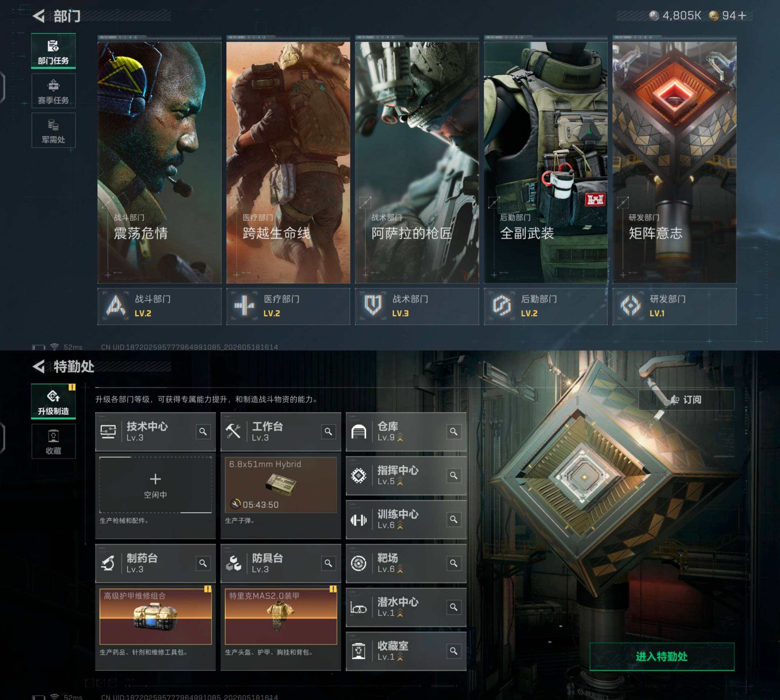The image size is (780, 700).
Task: Open the 6.8x51mm Hybrid production slot
Action: 281,485
